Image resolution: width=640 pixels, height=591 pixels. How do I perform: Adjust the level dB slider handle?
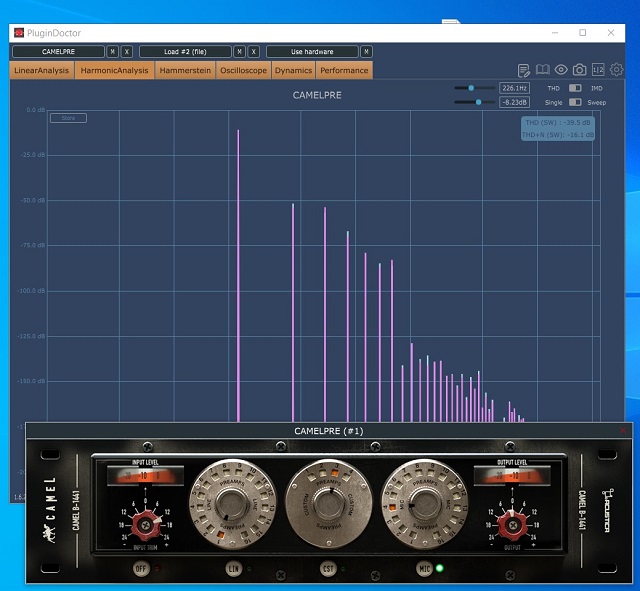point(478,102)
